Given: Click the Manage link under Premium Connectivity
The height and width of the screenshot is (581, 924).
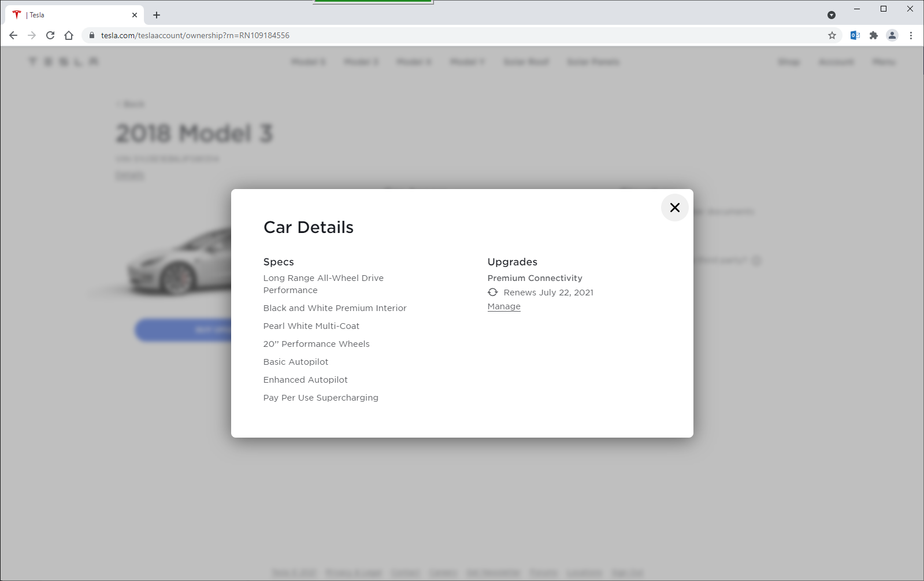Looking at the screenshot, I should tap(504, 306).
